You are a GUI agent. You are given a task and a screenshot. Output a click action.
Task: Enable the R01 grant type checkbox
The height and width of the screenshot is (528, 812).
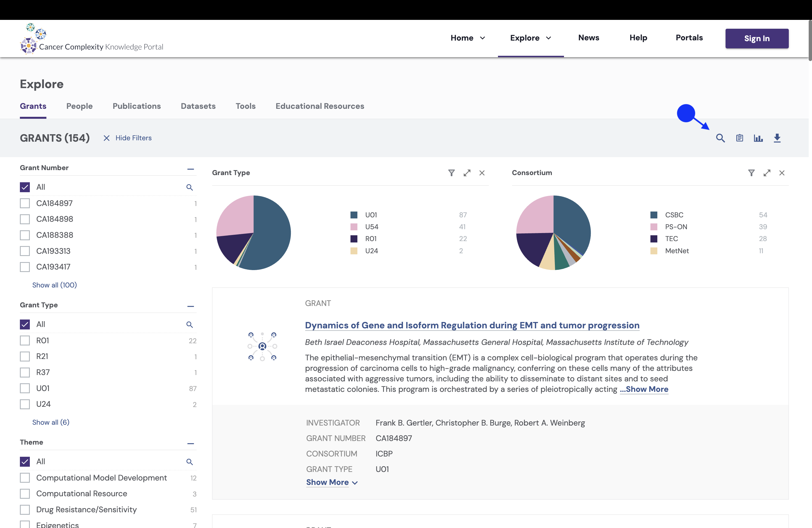click(25, 340)
